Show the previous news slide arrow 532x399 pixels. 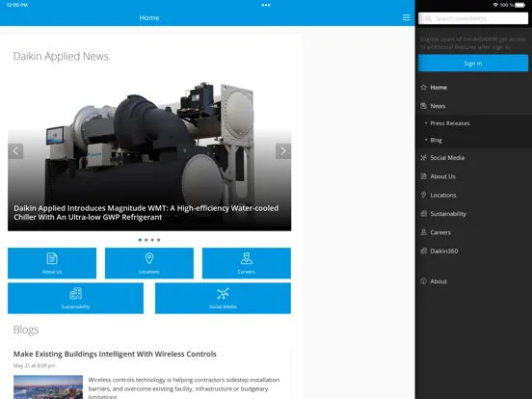15,151
